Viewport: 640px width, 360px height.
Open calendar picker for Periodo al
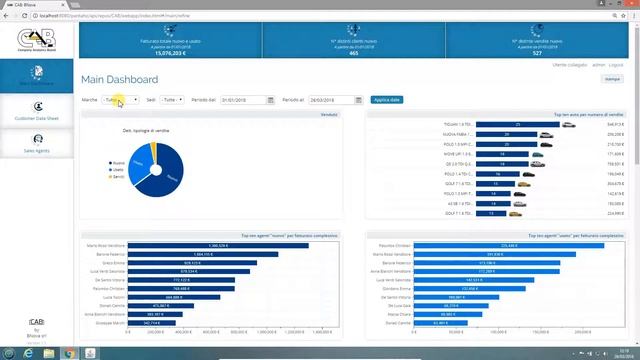[358, 100]
